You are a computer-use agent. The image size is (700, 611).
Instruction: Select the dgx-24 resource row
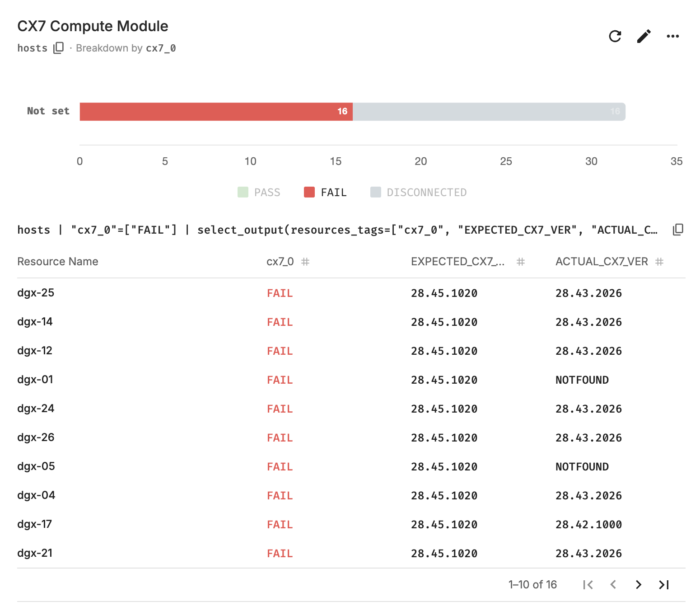pos(351,409)
